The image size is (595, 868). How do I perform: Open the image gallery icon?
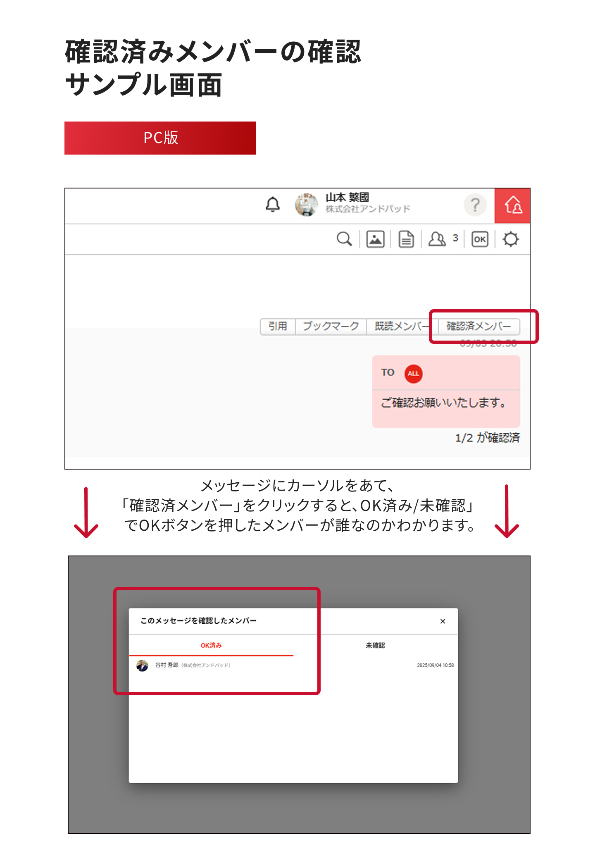pos(375,239)
